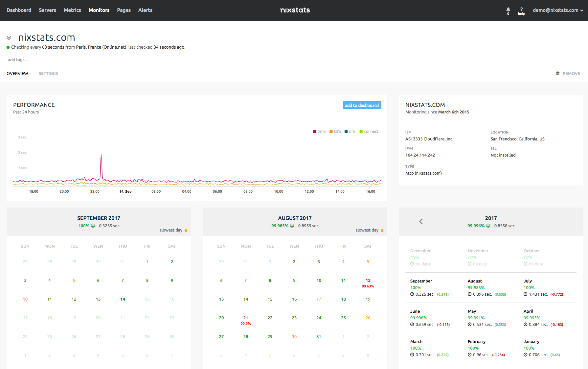Click smiley icon in September 2017 header
The height and width of the screenshot is (369, 588).
pos(93,226)
